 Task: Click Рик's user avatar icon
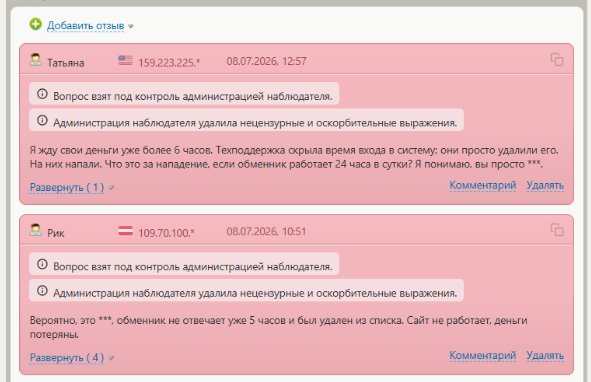pos(36,230)
